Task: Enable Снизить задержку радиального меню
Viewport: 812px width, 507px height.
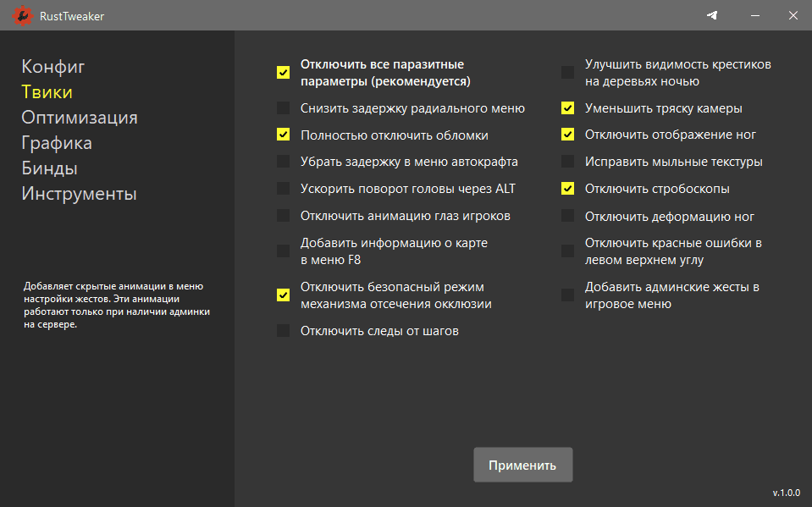Action: pyautogui.click(x=283, y=108)
